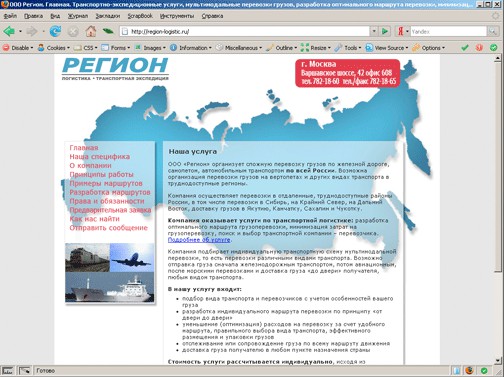The height and width of the screenshot is (377, 504).
Task: Open the Файл menu
Action: (x=10, y=16)
